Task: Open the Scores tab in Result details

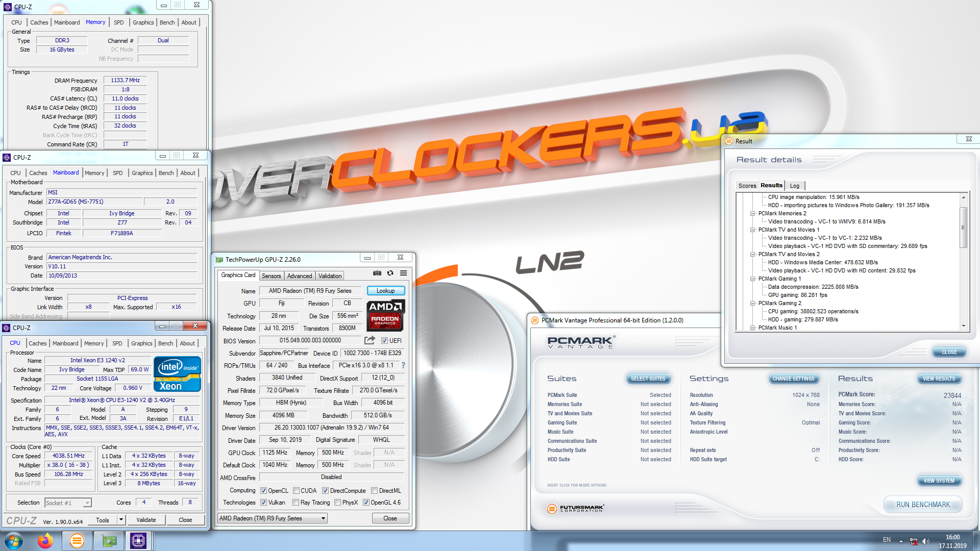Action: click(x=747, y=186)
